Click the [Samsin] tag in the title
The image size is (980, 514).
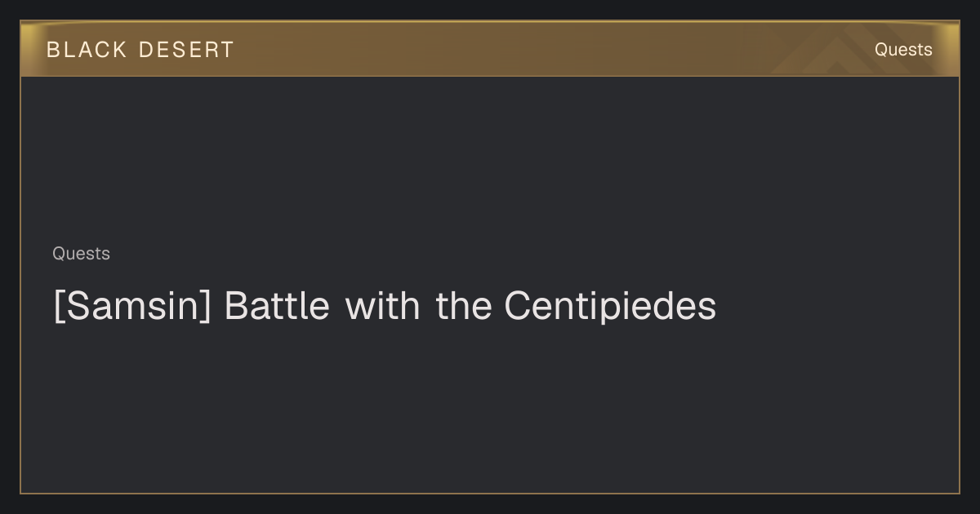(132, 306)
